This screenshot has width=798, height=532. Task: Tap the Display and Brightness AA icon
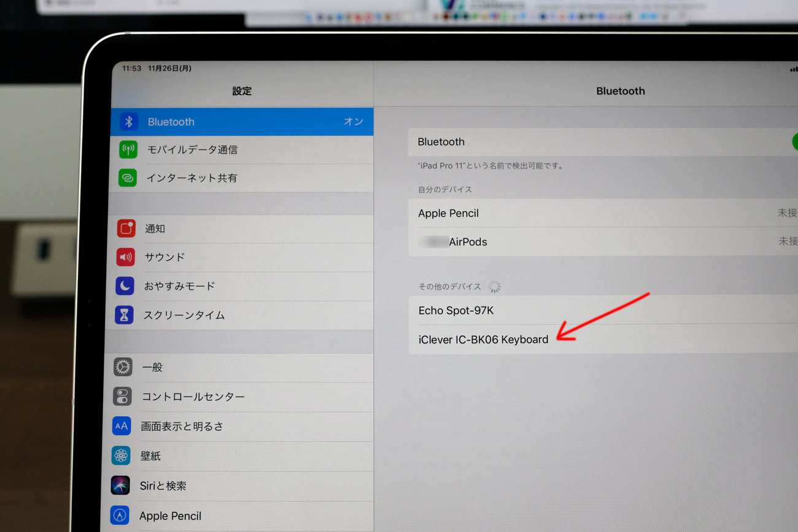tap(122, 426)
